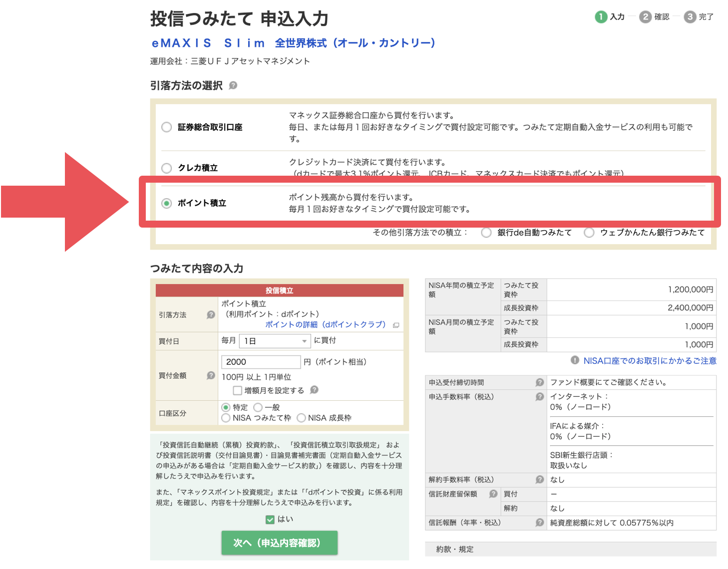Click 純資産総額に対して 0.05775%以内 text
The width and height of the screenshot is (728, 569).
(x=612, y=523)
